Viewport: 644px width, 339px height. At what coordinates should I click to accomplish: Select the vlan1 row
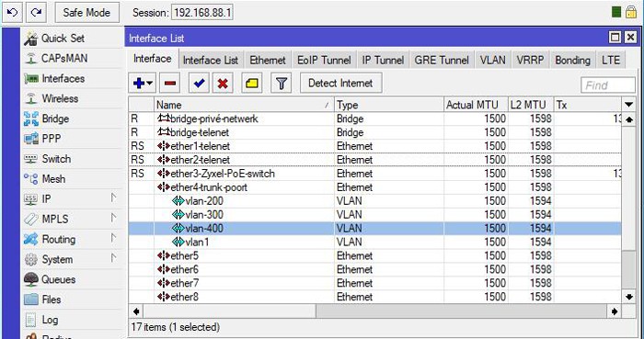coord(375,243)
